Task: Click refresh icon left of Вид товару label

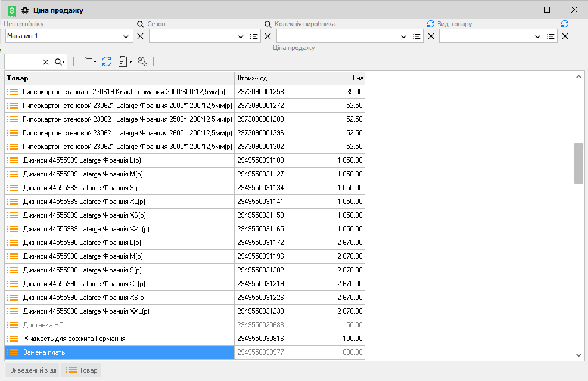Action: (x=431, y=24)
